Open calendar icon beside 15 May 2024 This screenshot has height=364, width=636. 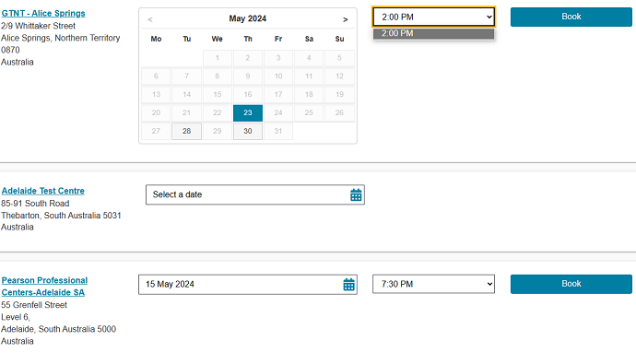pyautogui.click(x=348, y=285)
